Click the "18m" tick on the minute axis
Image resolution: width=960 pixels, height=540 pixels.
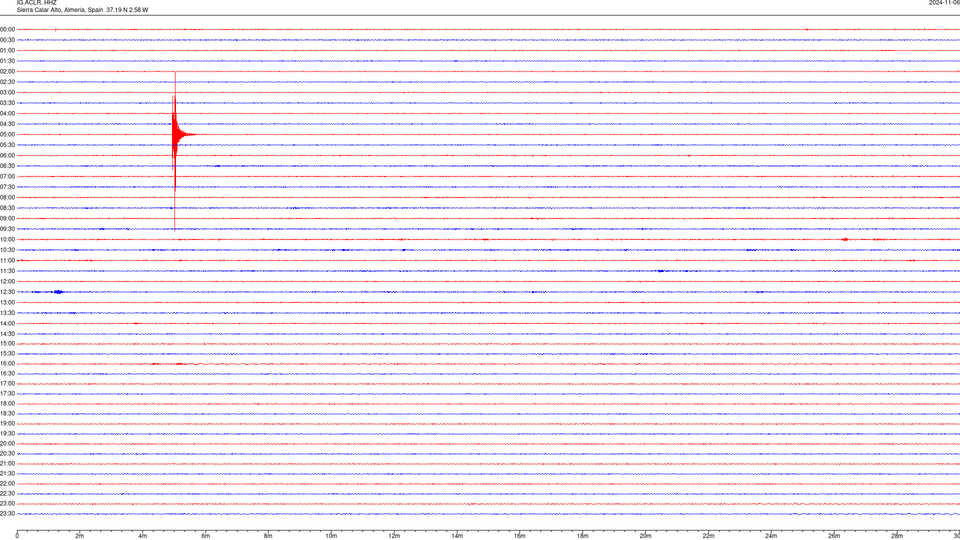(583, 536)
